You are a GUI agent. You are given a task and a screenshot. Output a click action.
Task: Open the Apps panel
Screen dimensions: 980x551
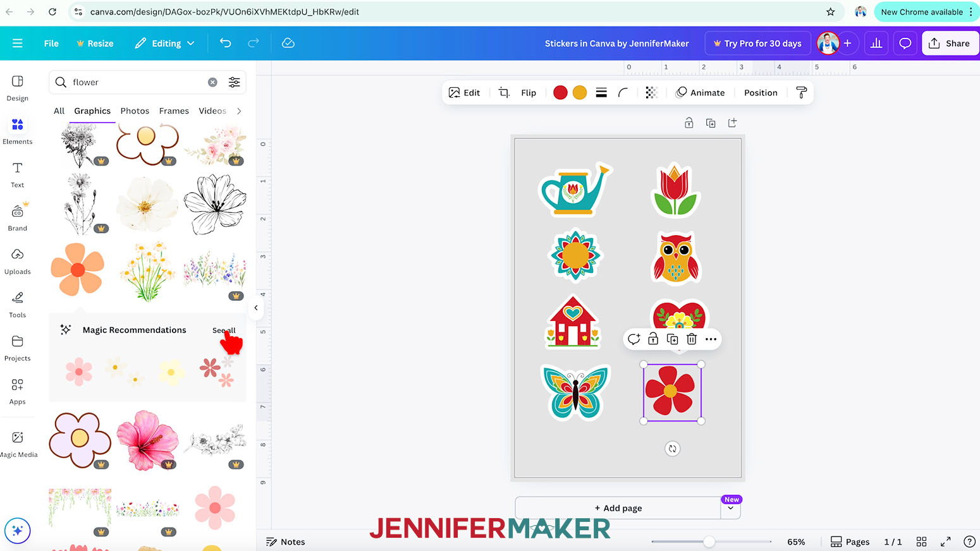coord(17,391)
